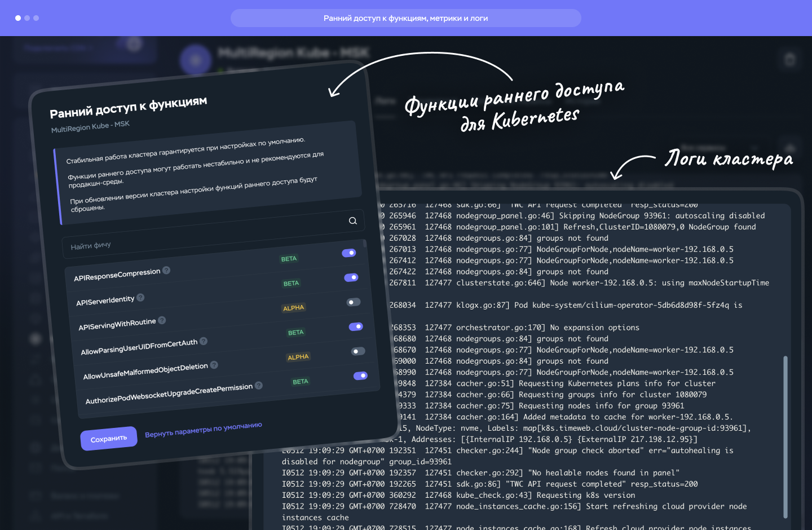
Task: Disable the APIResponseCompression toggle
Action: coord(349,253)
